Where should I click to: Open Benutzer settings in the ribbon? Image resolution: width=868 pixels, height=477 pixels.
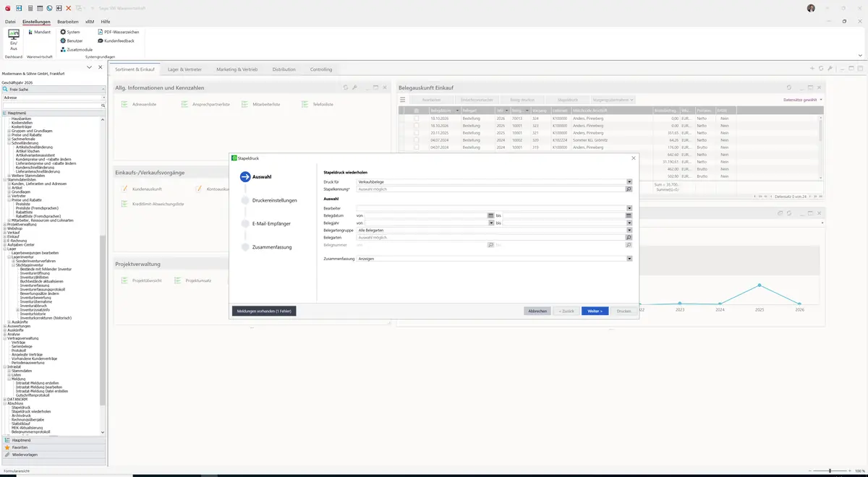pyautogui.click(x=71, y=40)
